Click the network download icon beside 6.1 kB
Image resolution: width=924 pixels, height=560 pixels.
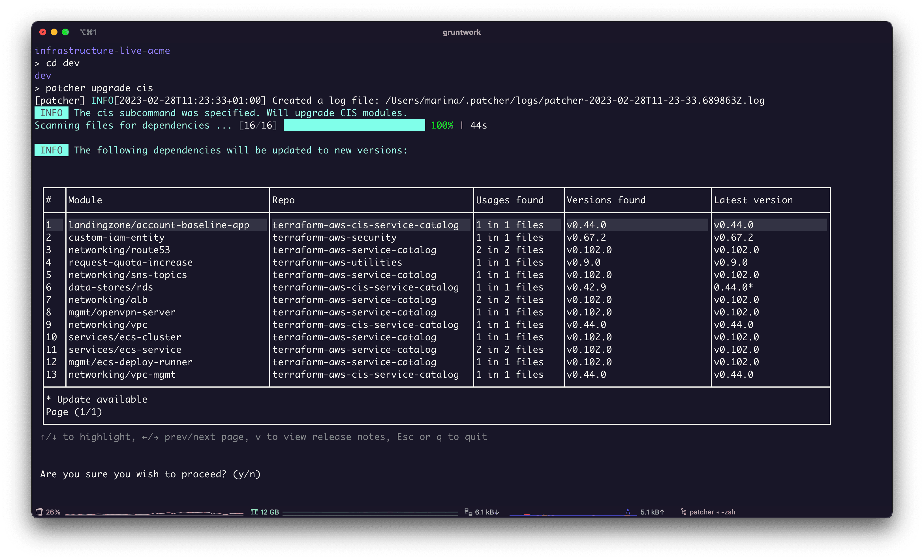pyautogui.click(x=468, y=512)
